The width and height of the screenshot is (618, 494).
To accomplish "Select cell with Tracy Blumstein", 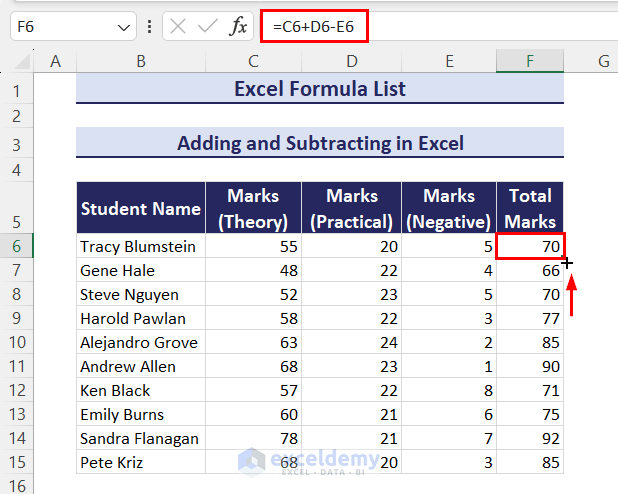I will click(141, 246).
